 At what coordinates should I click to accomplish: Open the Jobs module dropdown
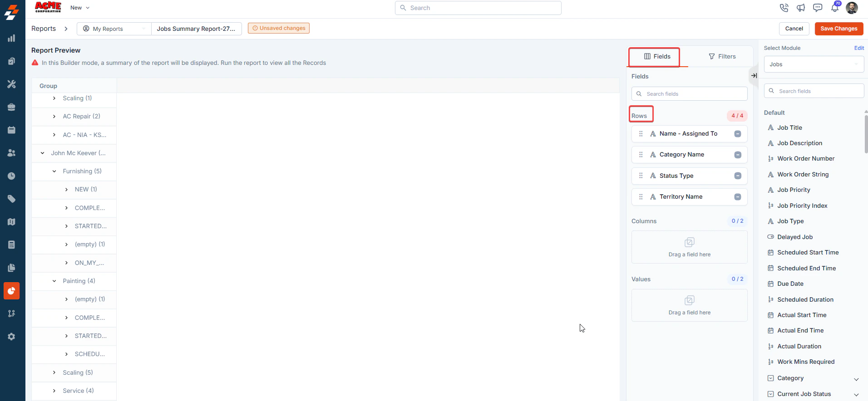click(x=814, y=64)
